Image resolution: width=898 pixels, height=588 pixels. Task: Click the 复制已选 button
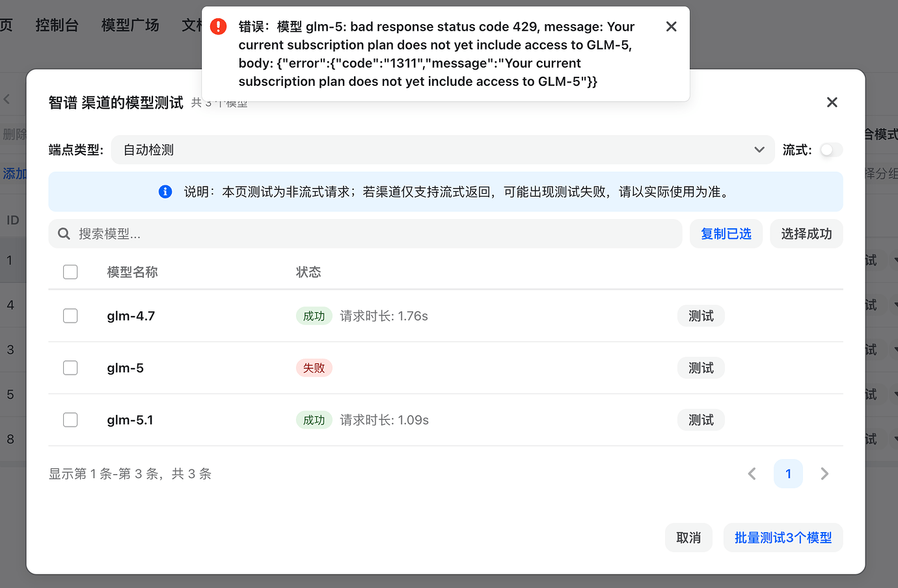726,234
